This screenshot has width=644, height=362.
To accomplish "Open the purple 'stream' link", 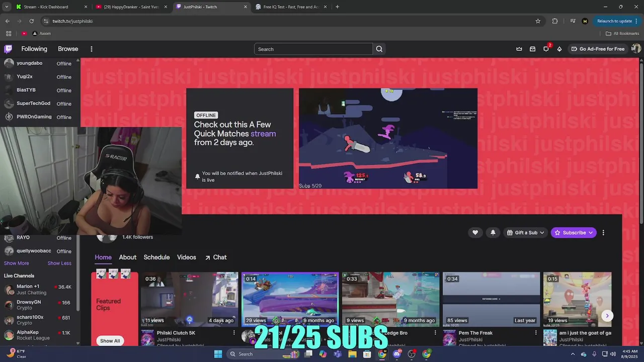I will 263,134.
